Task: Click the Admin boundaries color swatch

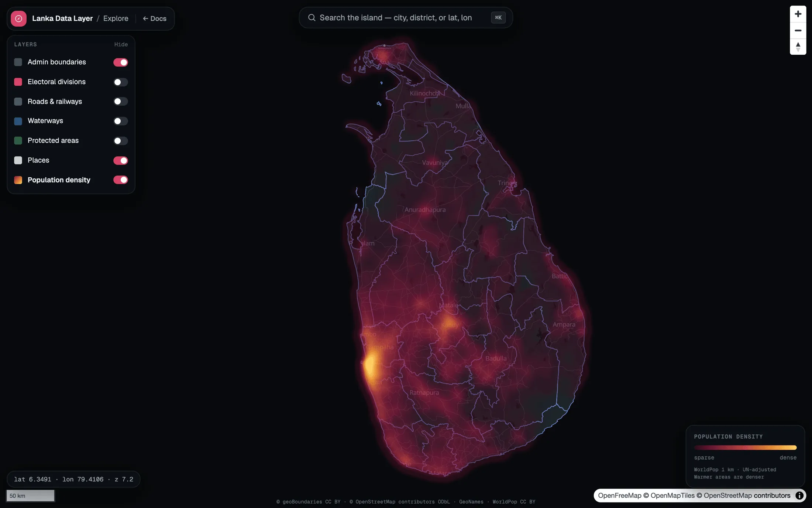Action: click(x=18, y=62)
